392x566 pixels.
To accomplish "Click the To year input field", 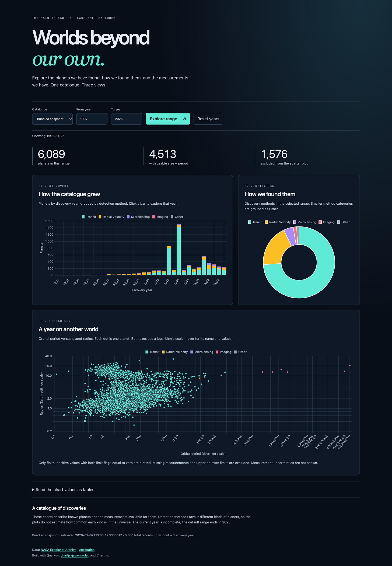I will tap(127, 119).
